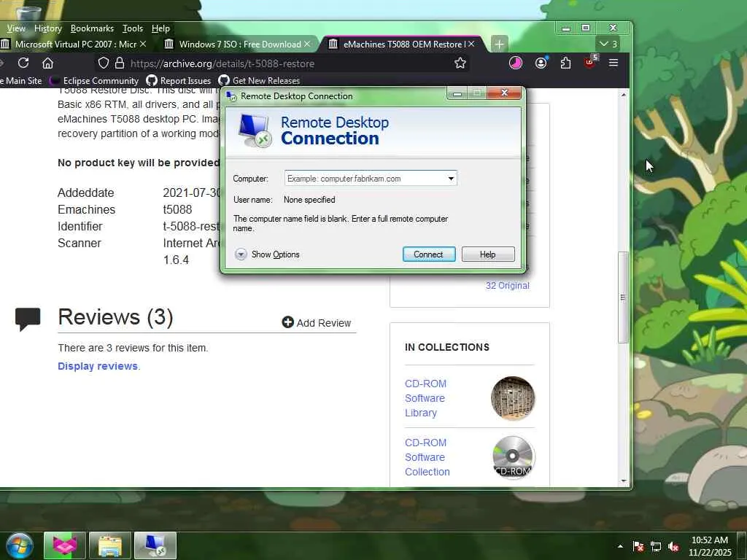Image resolution: width=747 pixels, height=560 pixels.
Task: Click Remote Desktop Connection taskbar icon
Action: point(155,545)
